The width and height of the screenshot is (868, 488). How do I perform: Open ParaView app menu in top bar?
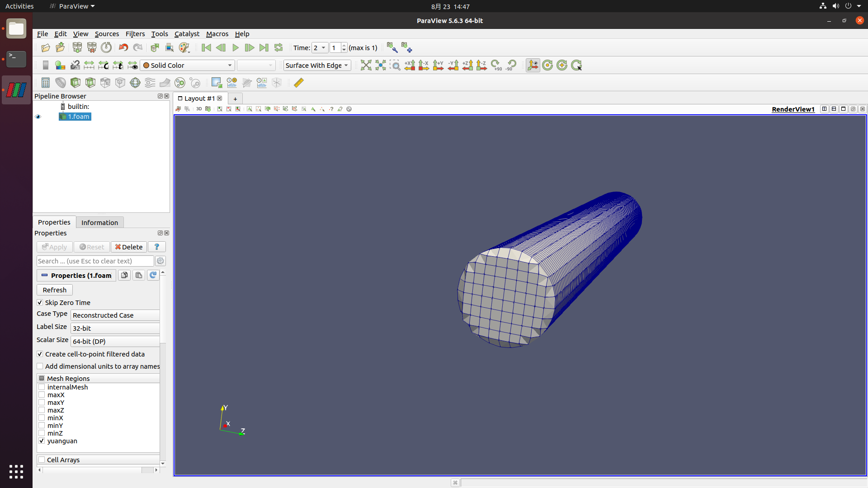tap(72, 6)
